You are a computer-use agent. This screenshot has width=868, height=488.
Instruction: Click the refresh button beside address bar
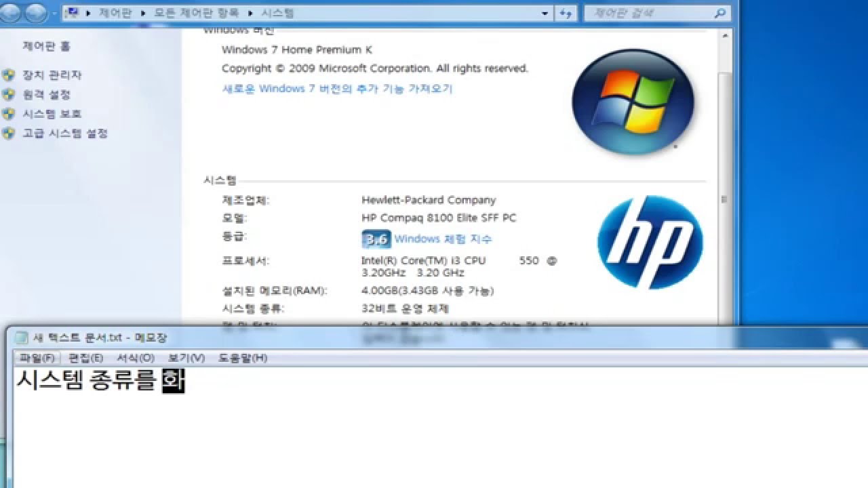566,13
